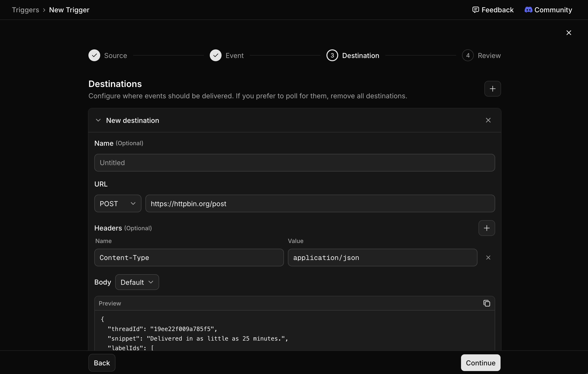Open Community link
The width and height of the screenshot is (588, 374).
click(548, 10)
